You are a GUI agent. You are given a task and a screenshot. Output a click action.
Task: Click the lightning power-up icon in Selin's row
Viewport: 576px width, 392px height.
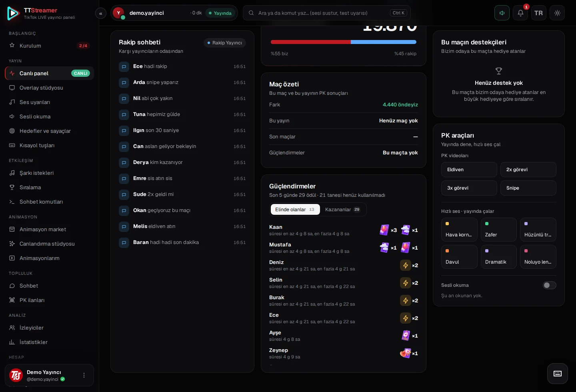406,283
